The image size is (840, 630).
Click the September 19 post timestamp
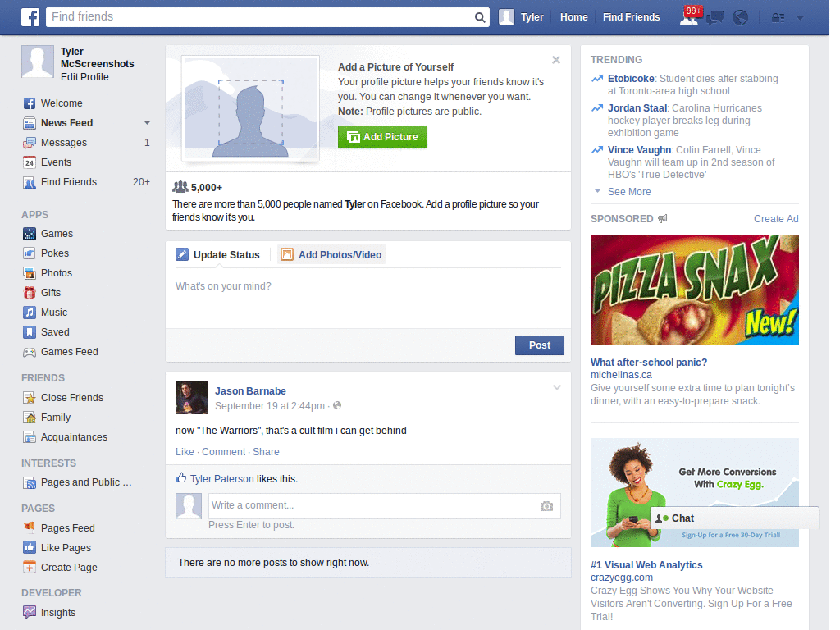pyautogui.click(x=269, y=406)
